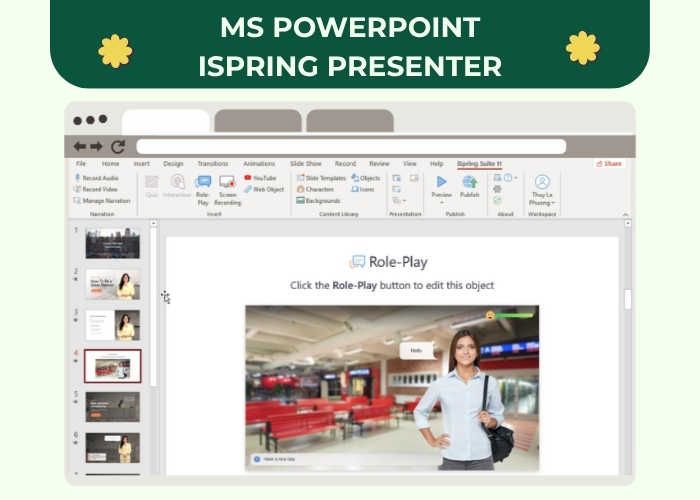The height and width of the screenshot is (500, 700).
Task: Switch to the Transitions tab
Action: (213, 164)
